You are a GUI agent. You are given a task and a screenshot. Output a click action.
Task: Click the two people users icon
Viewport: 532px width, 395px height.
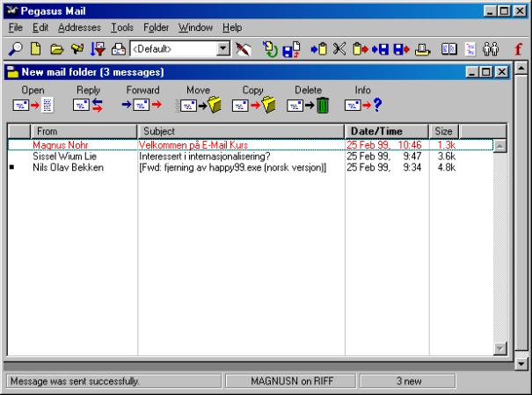point(491,49)
